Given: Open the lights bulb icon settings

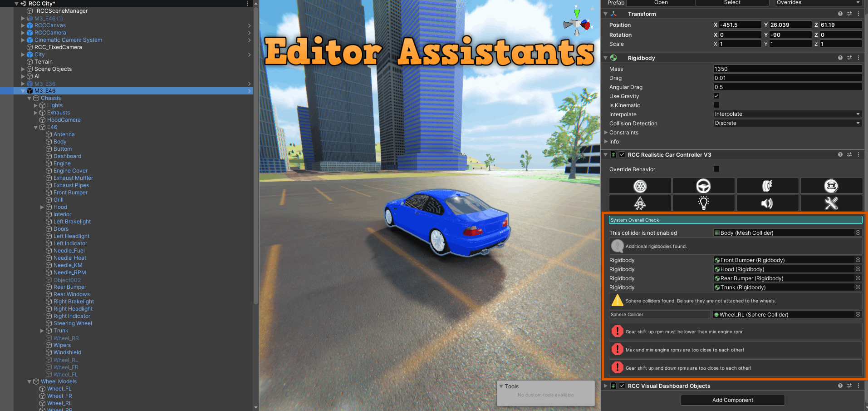Looking at the screenshot, I should [703, 203].
